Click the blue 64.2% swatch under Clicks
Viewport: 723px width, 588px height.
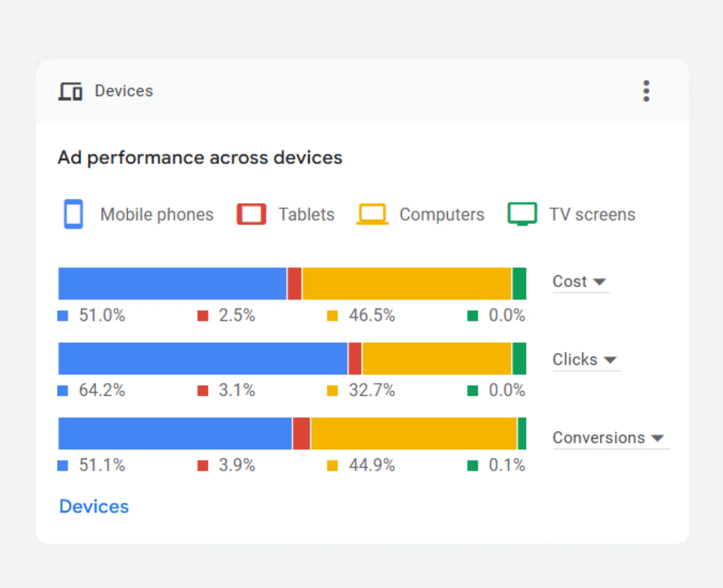click(63, 390)
